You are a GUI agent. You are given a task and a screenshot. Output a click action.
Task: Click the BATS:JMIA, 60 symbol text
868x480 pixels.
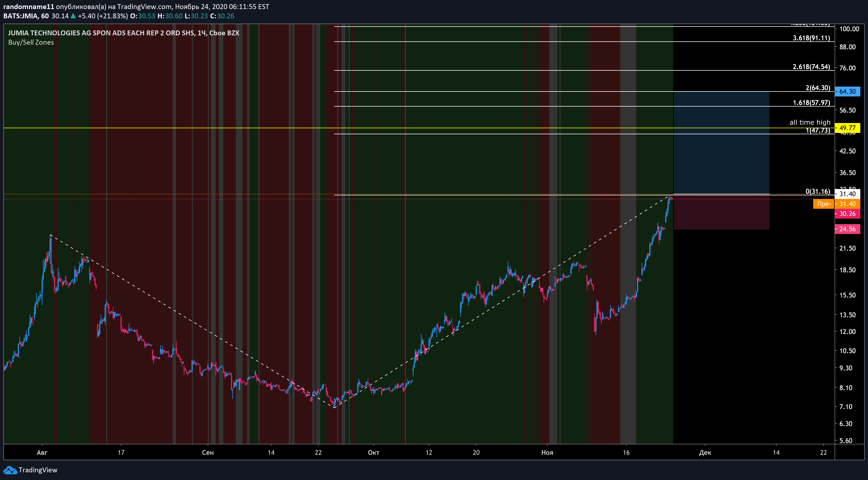26,16
